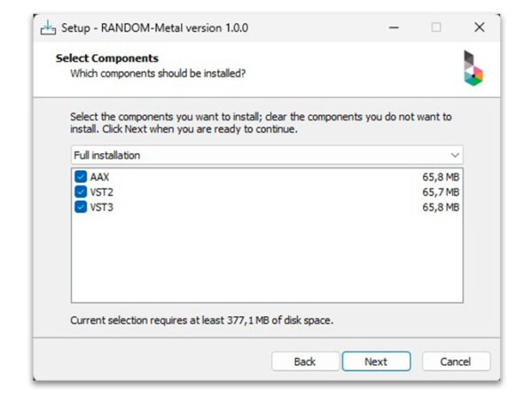Disable the VST3 component checkbox
Image resolution: width=532 pixels, height=396 pixels.
tap(82, 207)
